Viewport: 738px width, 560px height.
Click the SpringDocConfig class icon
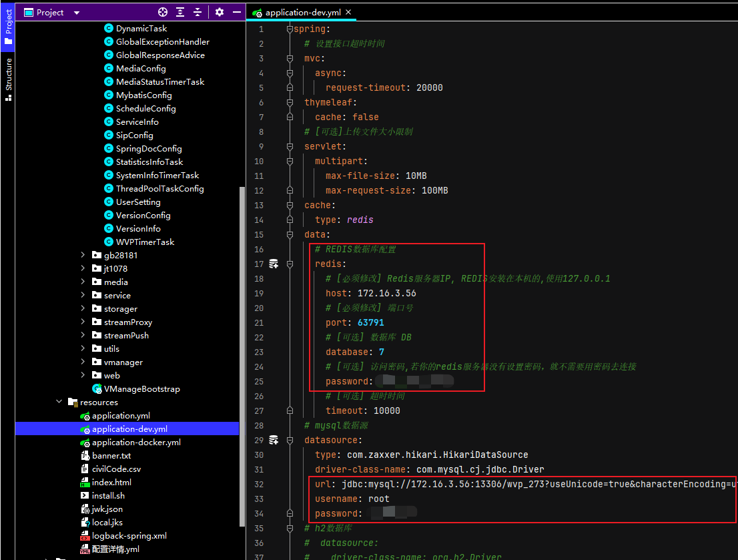pos(109,148)
